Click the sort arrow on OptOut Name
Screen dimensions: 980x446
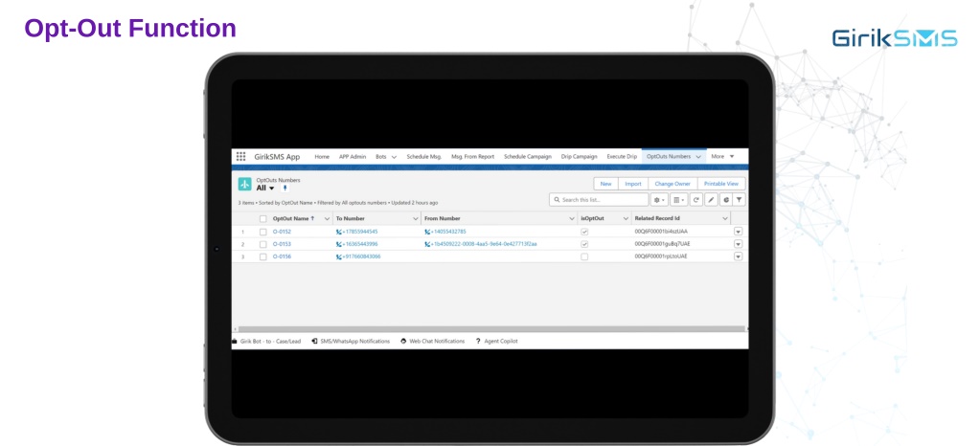[x=312, y=218]
